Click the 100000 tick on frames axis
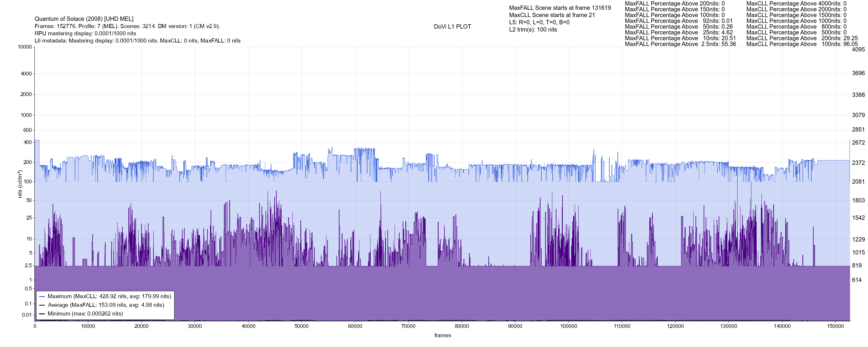Viewport: 868px width, 347px height. 569,326
